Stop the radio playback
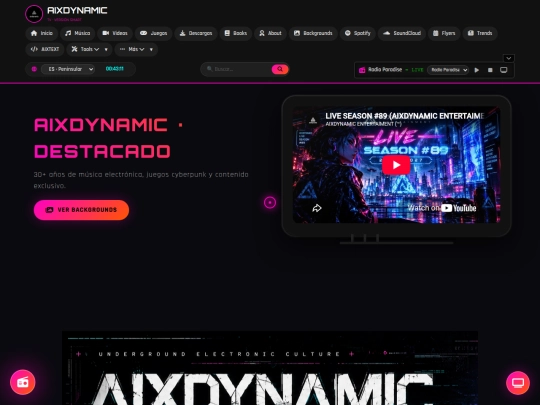540x405 pixels. (490, 70)
